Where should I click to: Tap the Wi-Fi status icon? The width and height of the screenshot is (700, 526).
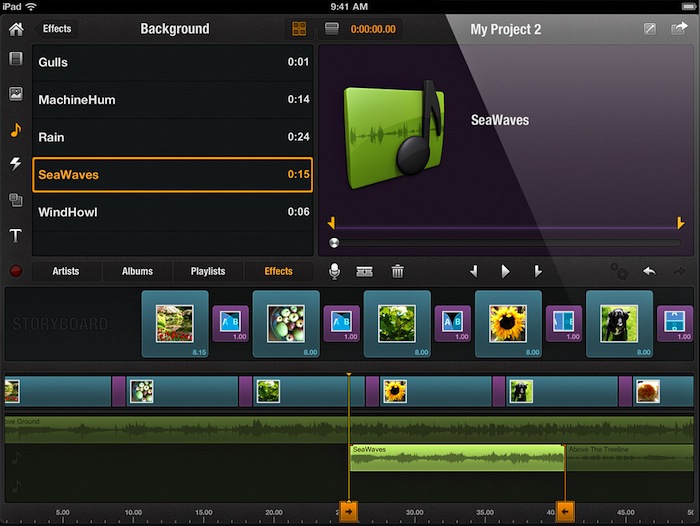(31, 6)
